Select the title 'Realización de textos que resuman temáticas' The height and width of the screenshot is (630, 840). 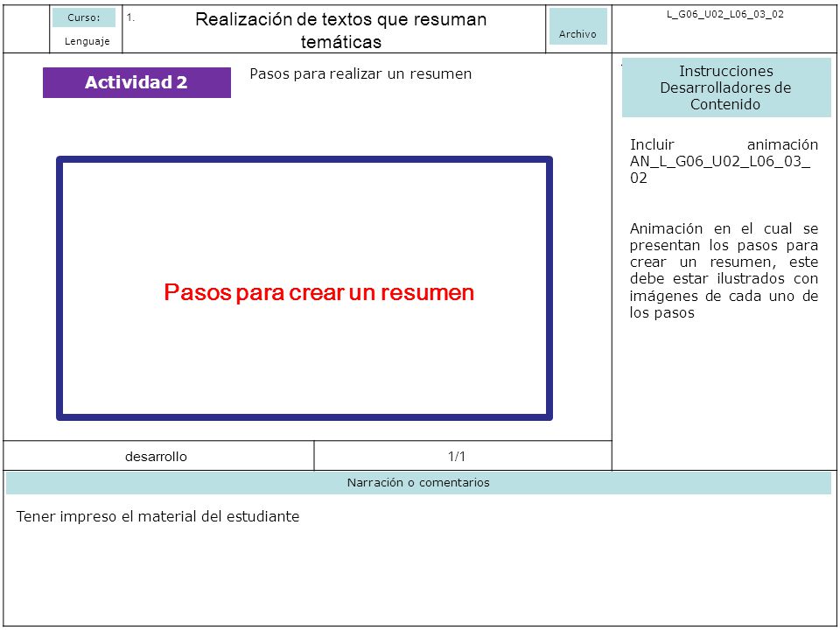[x=340, y=30]
